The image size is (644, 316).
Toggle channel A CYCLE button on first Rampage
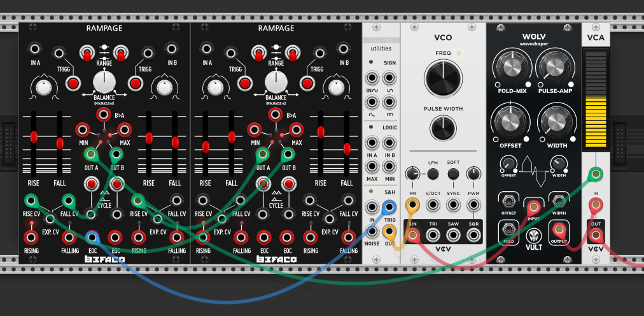(91, 183)
